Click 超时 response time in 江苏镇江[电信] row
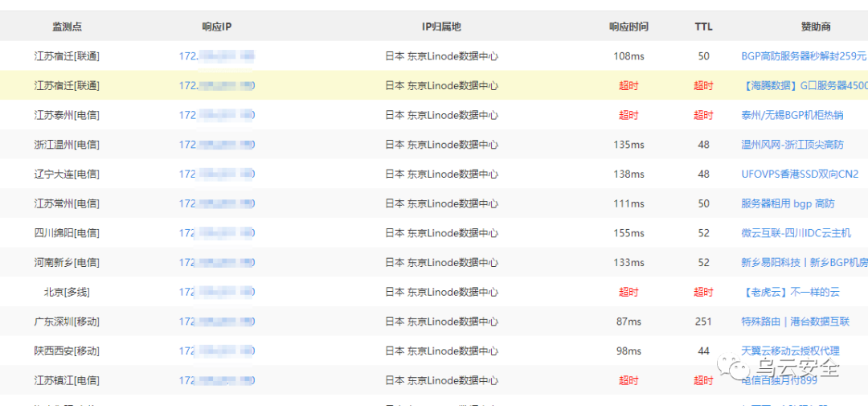 point(628,380)
